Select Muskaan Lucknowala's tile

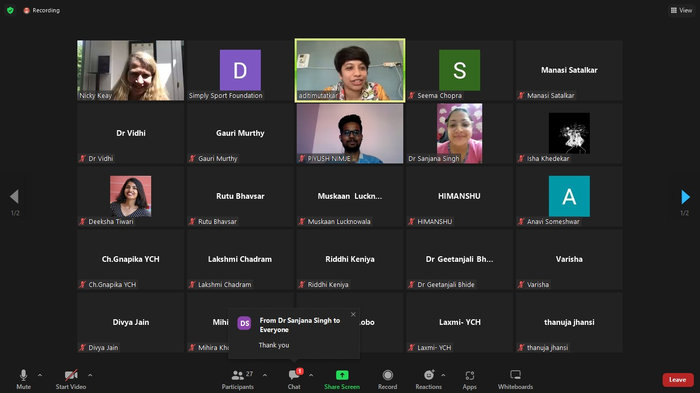(350, 196)
